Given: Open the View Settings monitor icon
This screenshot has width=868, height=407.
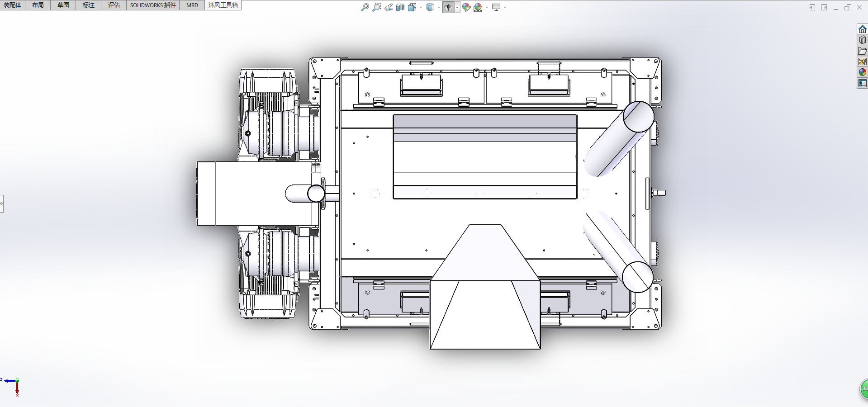Looking at the screenshot, I should (x=496, y=7).
